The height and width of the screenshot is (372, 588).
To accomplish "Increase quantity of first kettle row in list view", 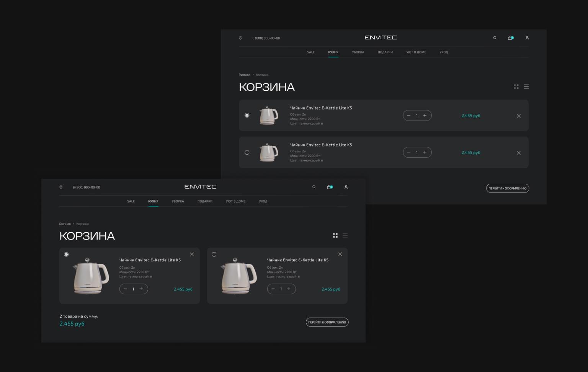I will pos(425,116).
